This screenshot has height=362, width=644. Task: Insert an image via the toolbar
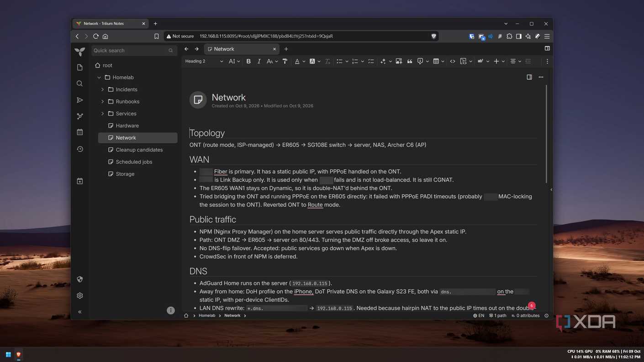click(x=399, y=61)
